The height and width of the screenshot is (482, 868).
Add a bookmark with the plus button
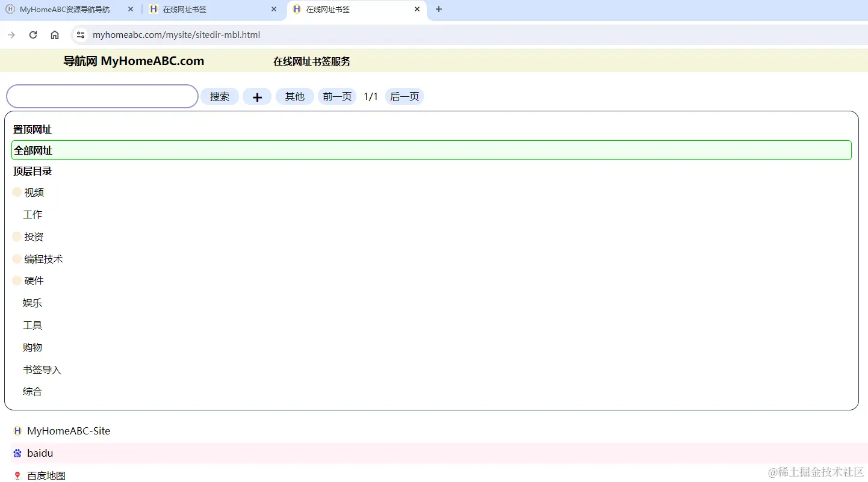[257, 96]
